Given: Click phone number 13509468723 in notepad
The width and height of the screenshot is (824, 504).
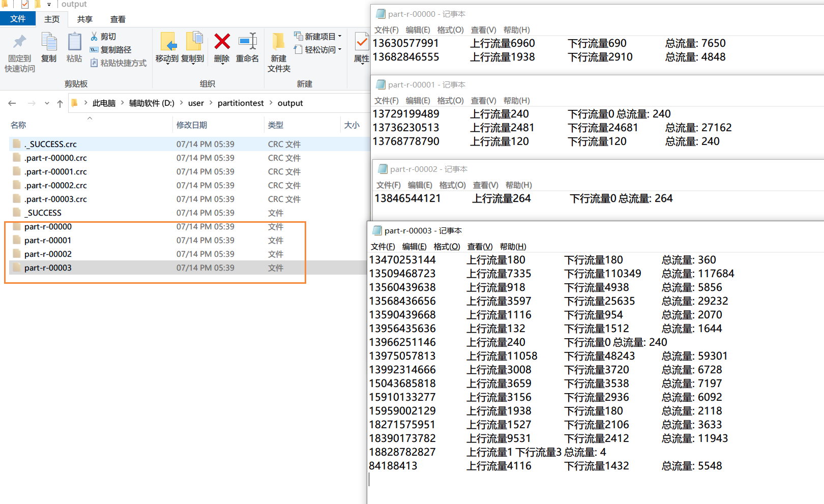Looking at the screenshot, I should [x=402, y=274].
